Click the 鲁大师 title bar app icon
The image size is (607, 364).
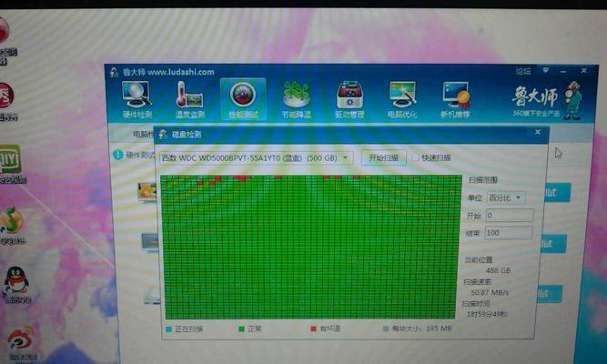[x=114, y=72]
